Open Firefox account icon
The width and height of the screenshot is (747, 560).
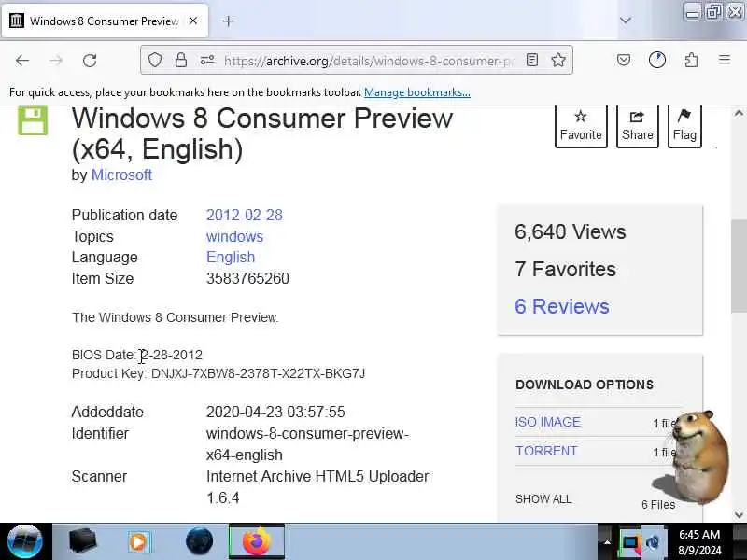tap(657, 60)
